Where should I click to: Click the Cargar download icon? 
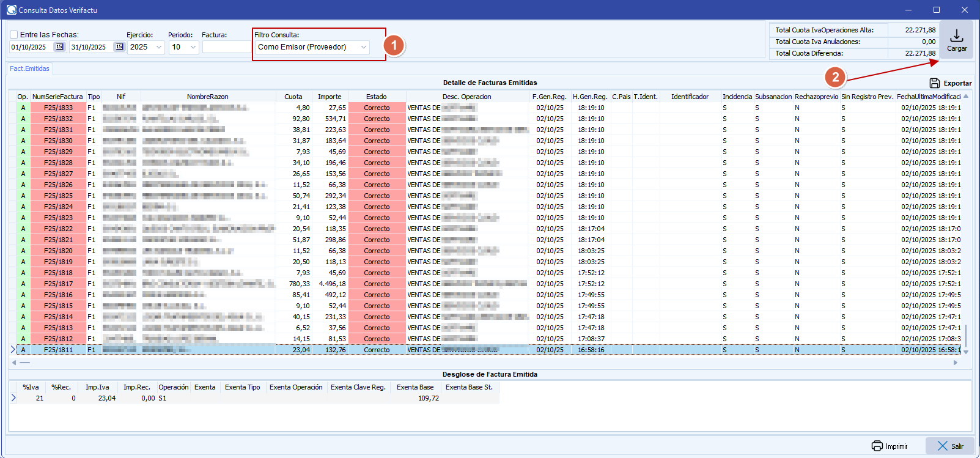click(957, 35)
